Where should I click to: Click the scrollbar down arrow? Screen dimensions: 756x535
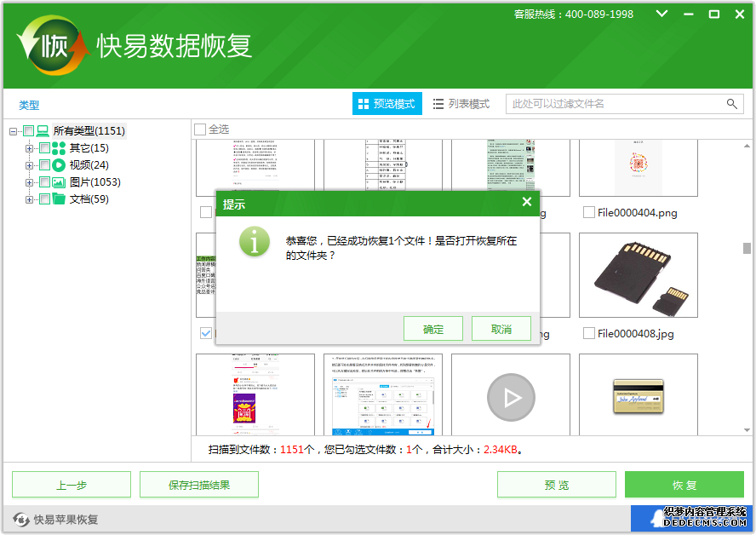pyautogui.click(x=747, y=430)
